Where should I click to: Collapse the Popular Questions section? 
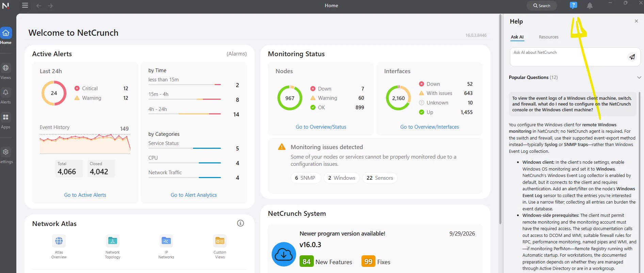pos(639,77)
